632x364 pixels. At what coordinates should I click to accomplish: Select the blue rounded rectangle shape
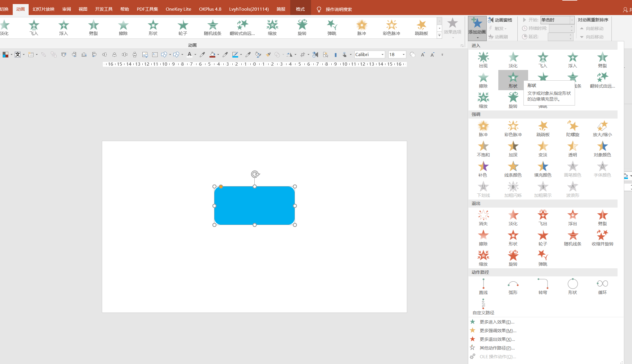point(255,206)
